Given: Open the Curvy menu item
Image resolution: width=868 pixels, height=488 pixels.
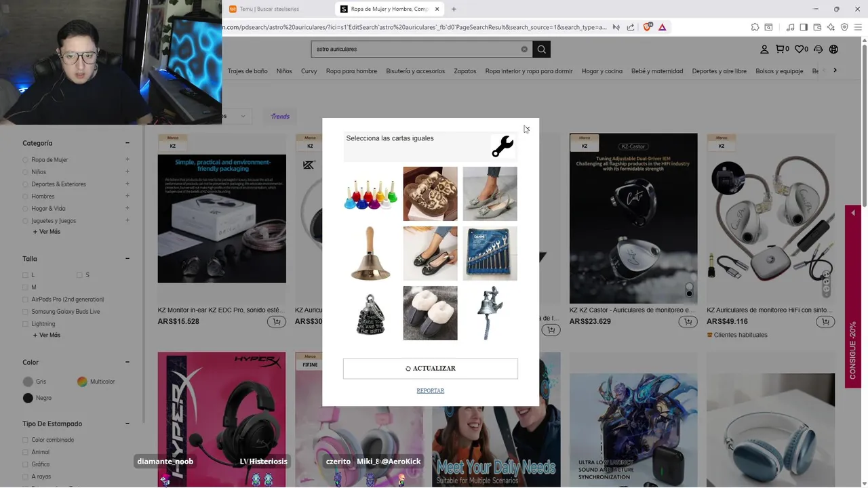Looking at the screenshot, I should pyautogui.click(x=309, y=71).
